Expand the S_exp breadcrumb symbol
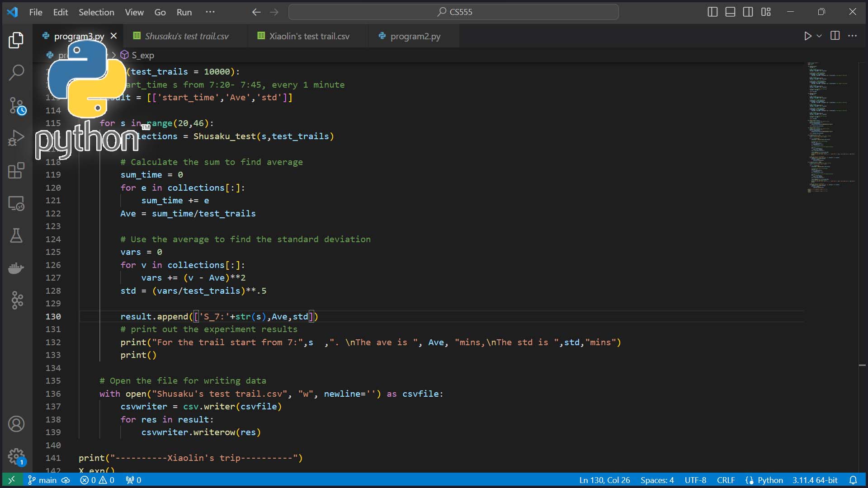The image size is (868, 488). (x=137, y=55)
